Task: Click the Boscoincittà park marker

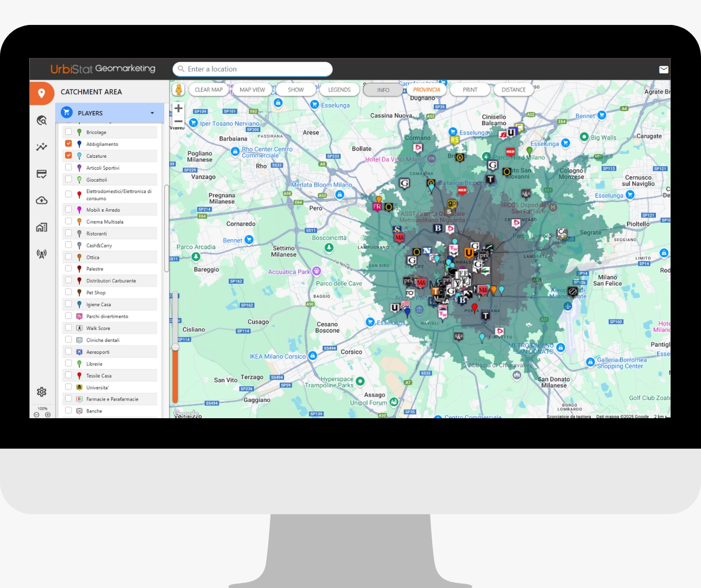Action: point(329,247)
